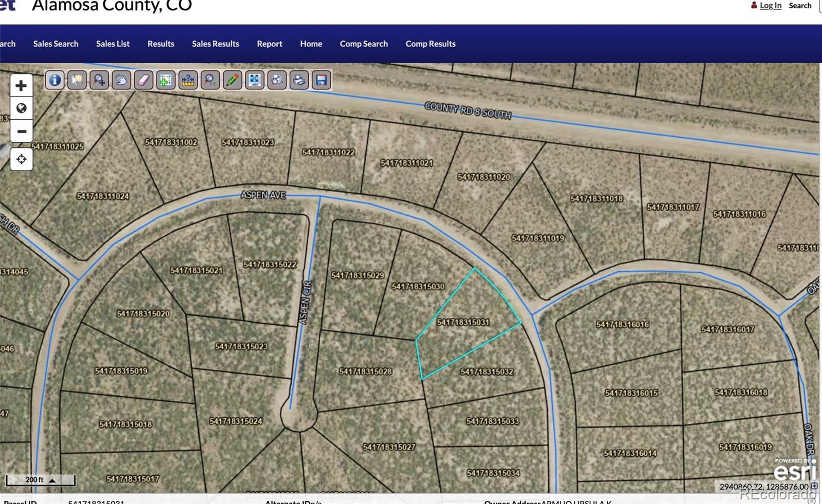This screenshot has height=504, width=822.
Task: Pick the Zoom-in magnifier tool in toolbar
Action: pyautogui.click(x=99, y=80)
